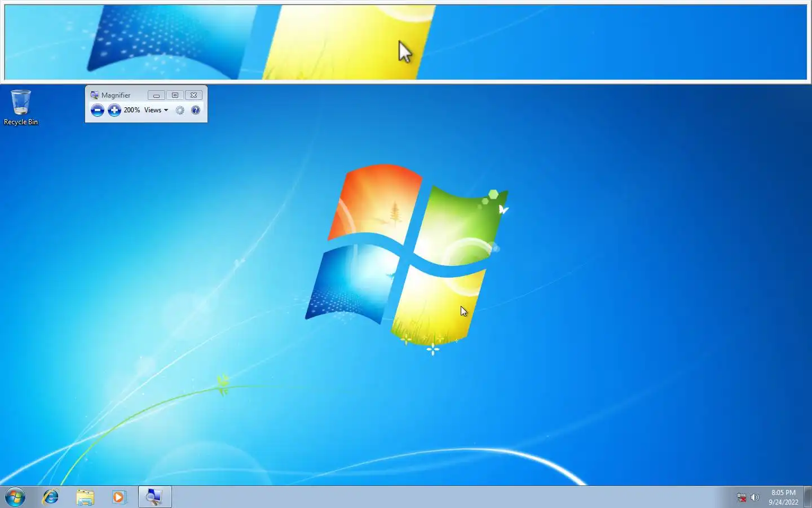812x508 pixels.
Task: Minimize the Magnifier window
Action: pos(156,95)
